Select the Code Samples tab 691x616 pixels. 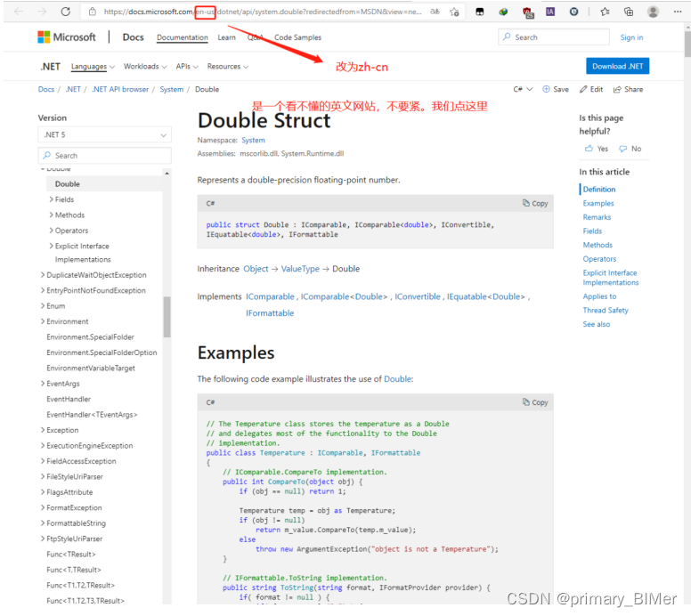click(297, 37)
